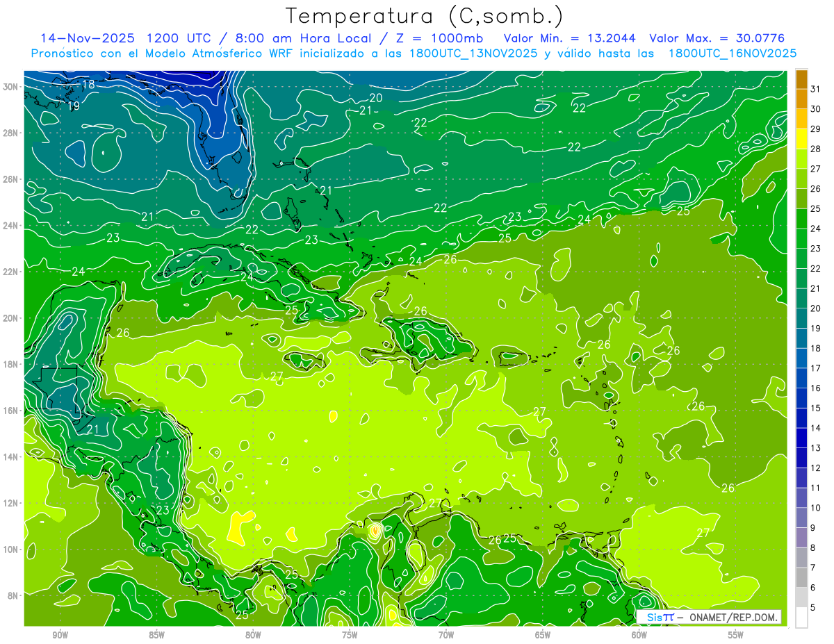834x644 pixels.
Task: Click the latitude axis label "18N"
Action: click(11, 364)
